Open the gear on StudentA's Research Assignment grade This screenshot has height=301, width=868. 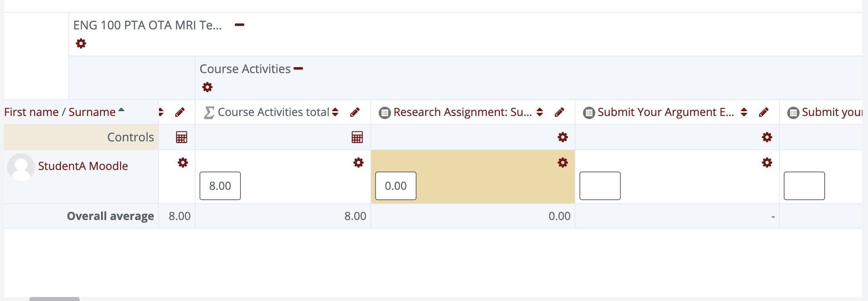562,162
